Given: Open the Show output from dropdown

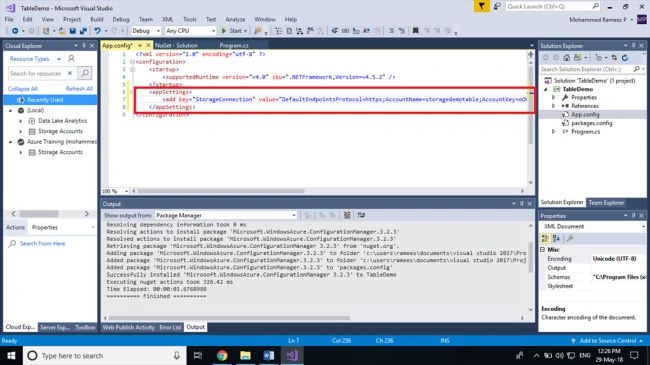Looking at the screenshot, I should coord(226,215).
